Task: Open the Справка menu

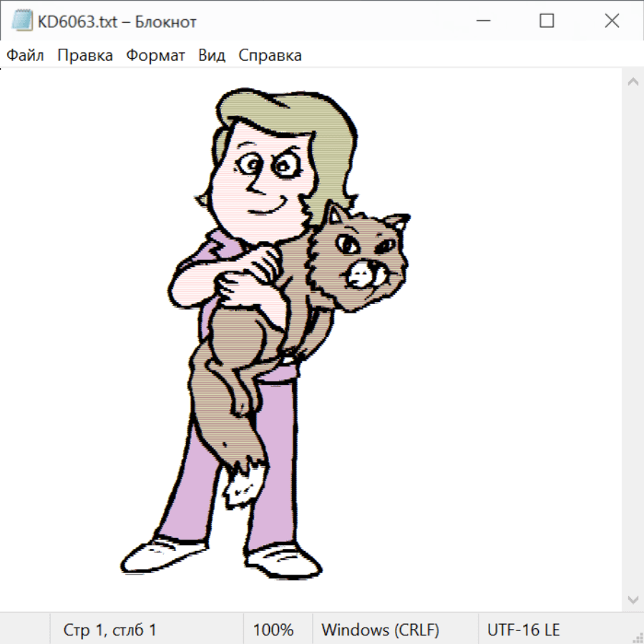Action: pos(270,55)
